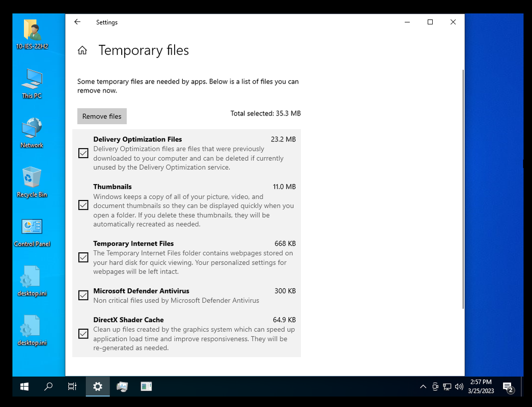Select the lower desktop.ini file icon
Viewport: 532px width, 407px height.
[x=32, y=331]
